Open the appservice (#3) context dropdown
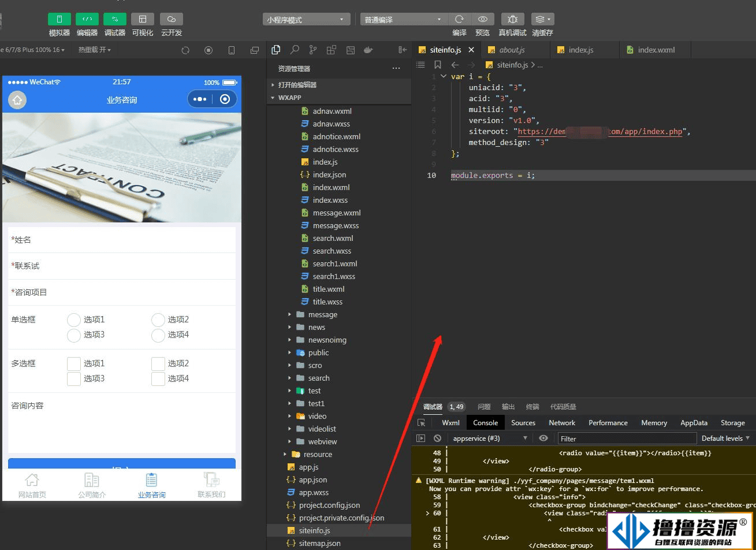 (490, 438)
